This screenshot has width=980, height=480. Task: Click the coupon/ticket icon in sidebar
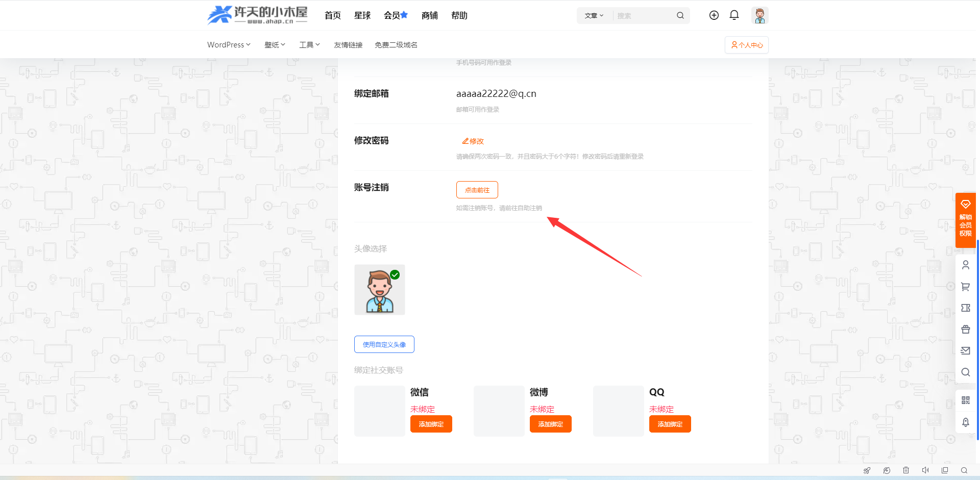965,308
